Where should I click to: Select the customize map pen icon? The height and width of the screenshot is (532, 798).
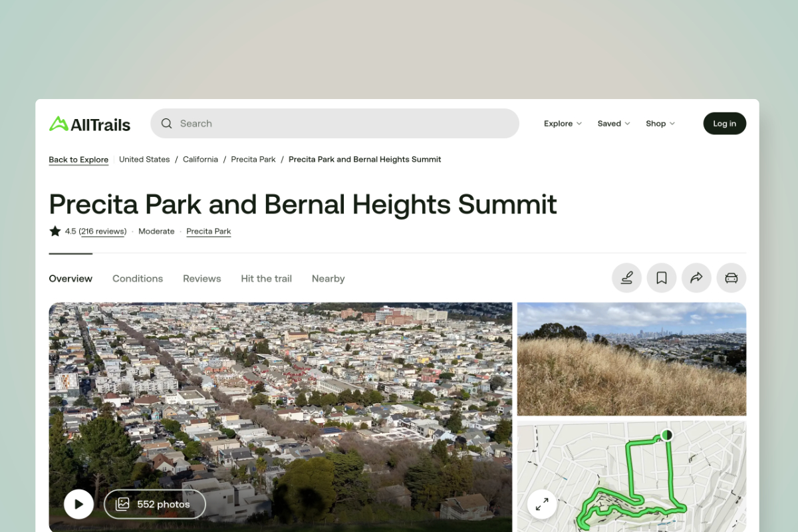pos(626,278)
